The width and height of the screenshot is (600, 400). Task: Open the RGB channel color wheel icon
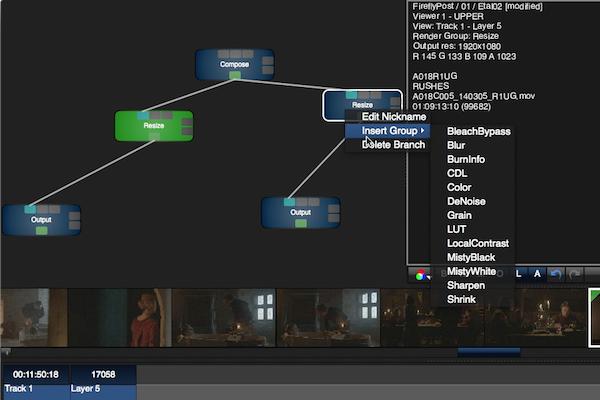(x=420, y=275)
